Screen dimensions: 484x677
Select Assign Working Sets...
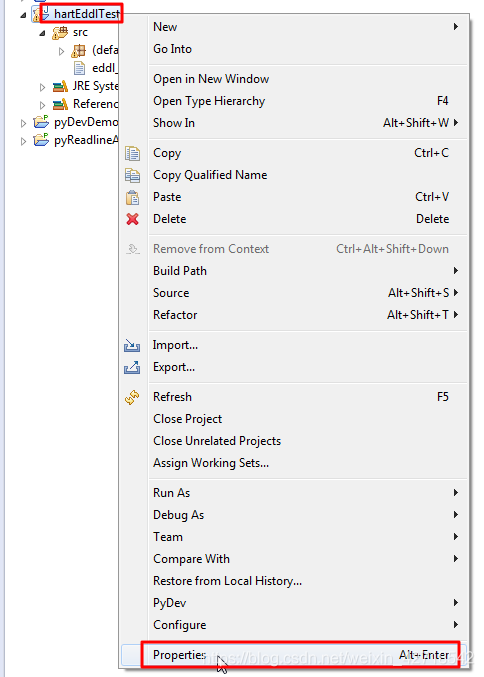pos(307,463)
